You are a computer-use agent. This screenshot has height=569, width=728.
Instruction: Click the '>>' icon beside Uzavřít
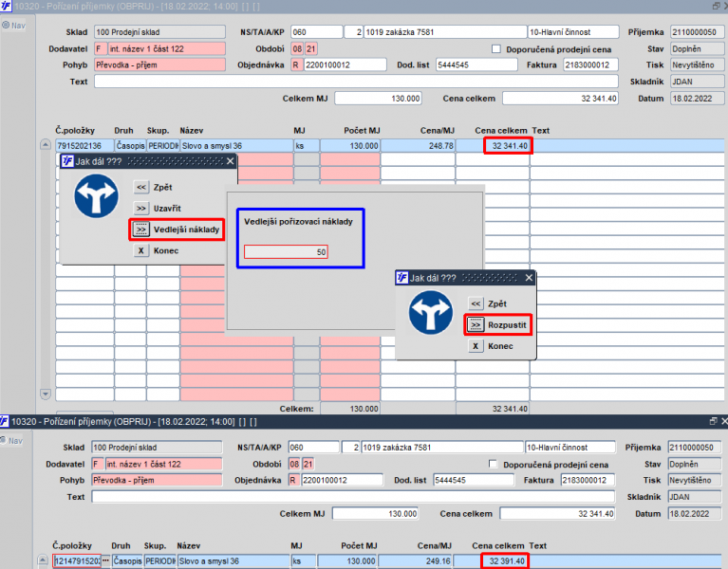click(x=141, y=209)
